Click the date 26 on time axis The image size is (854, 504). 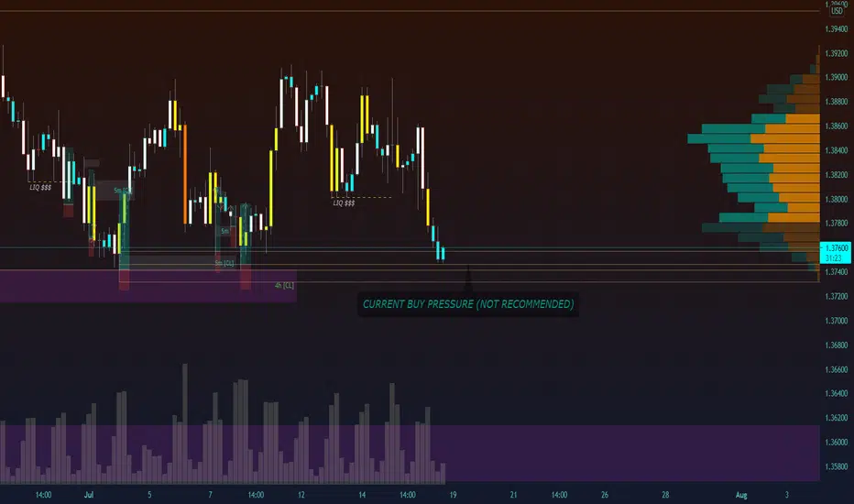[605, 495]
